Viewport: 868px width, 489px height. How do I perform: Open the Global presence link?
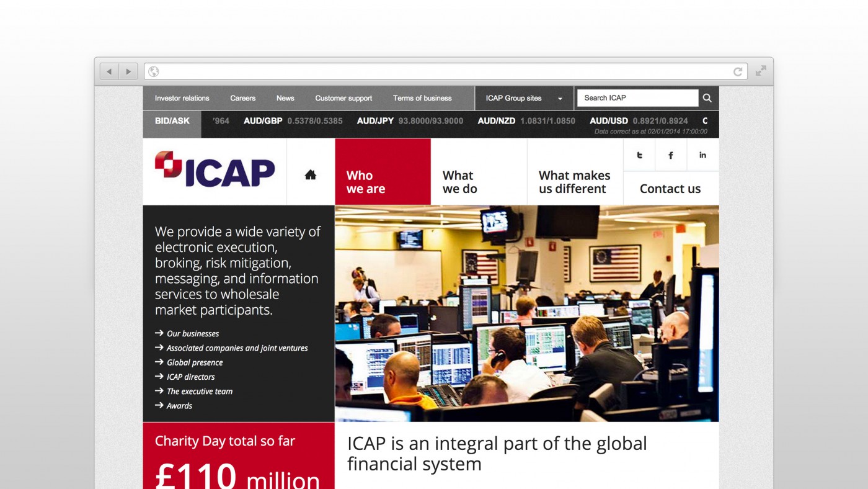195,362
